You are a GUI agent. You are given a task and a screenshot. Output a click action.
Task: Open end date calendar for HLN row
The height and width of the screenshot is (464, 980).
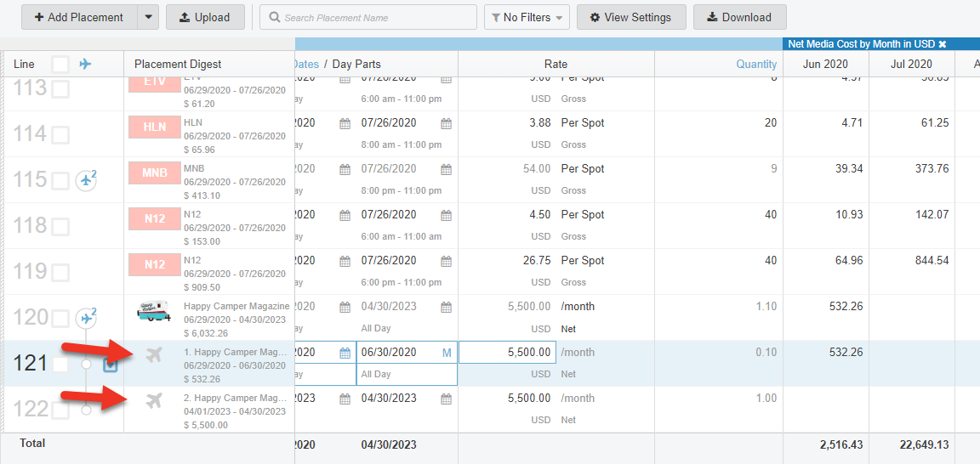point(446,123)
